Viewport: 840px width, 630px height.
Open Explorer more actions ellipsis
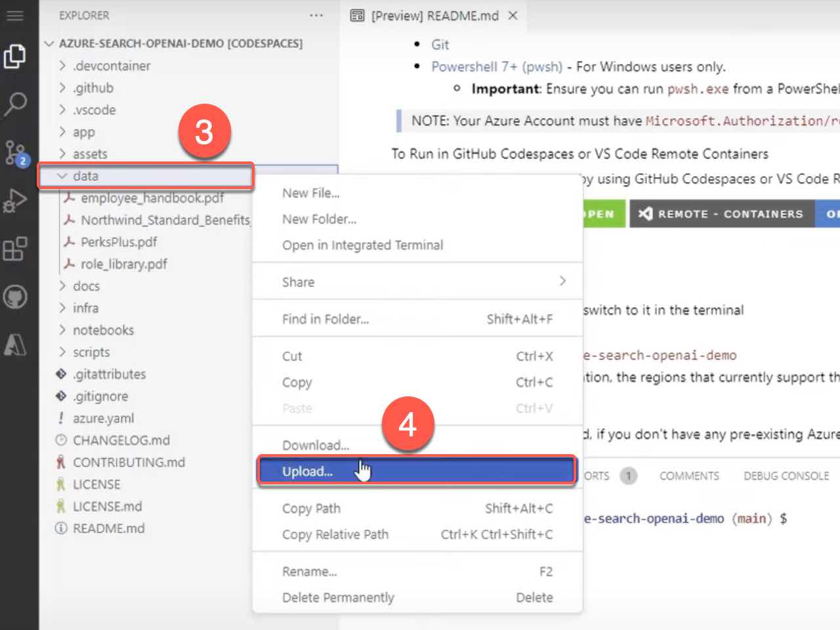316,15
